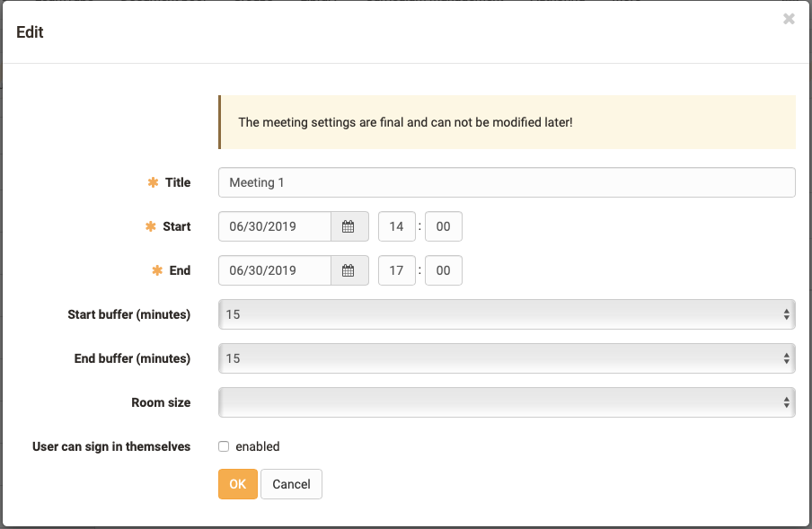The height and width of the screenshot is (529, 812).
Task: Expand the Start buffer minutes dropdown
Action: [507, 314]
